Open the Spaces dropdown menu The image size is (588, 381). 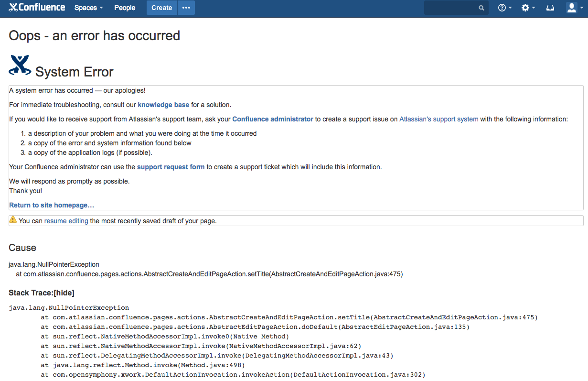click(x=88, y=8)
